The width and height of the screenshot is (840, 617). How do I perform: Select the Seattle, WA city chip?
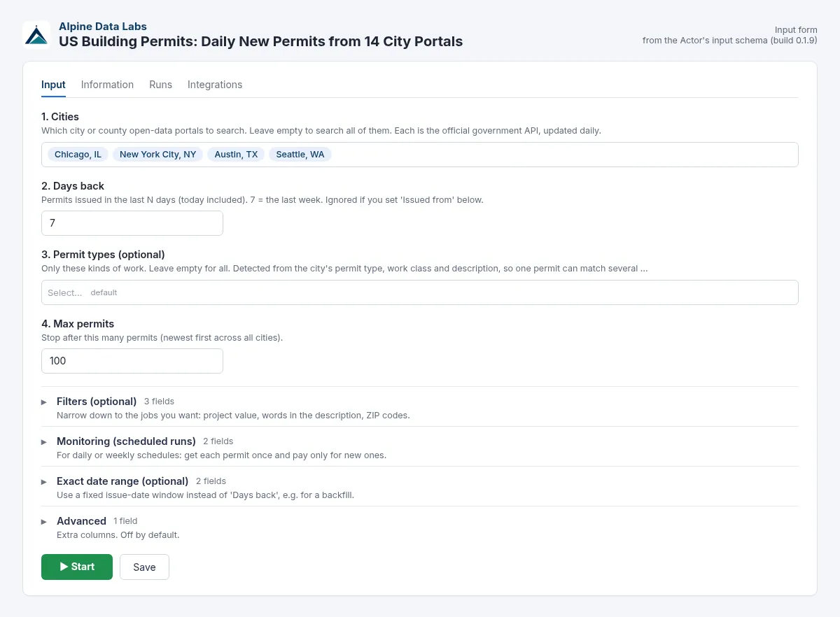(300, 155)
